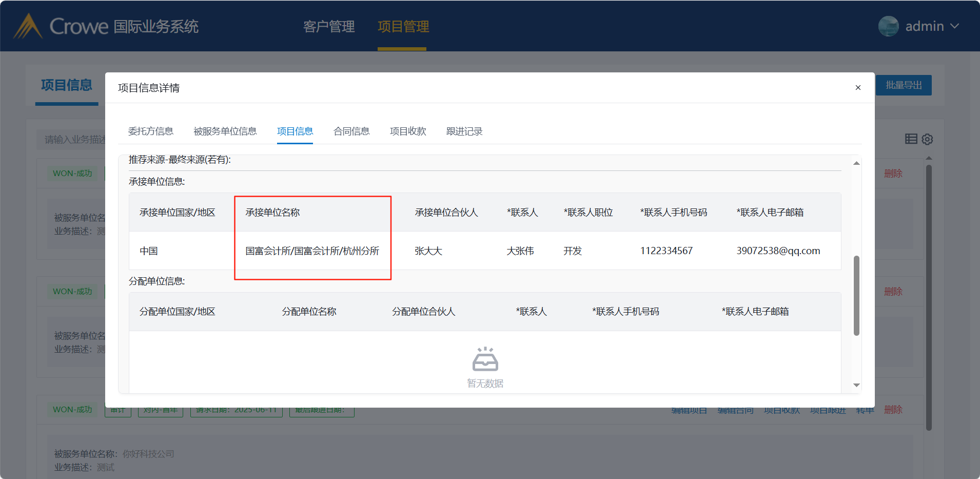Image resolution: width=980 pixels, height=479 pixels.
Task: Click the 承接单位名称 cell value
Action: tap(312, 251)
